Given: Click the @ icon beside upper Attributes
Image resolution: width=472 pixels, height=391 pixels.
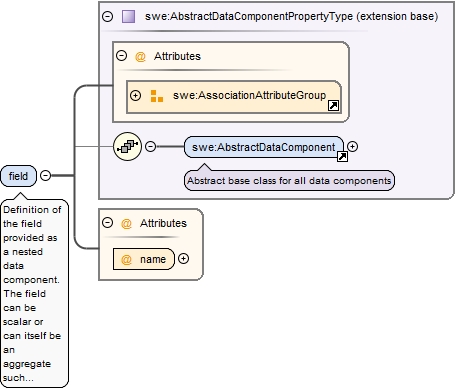Looking at the screenshot, I should coord(140,56).
